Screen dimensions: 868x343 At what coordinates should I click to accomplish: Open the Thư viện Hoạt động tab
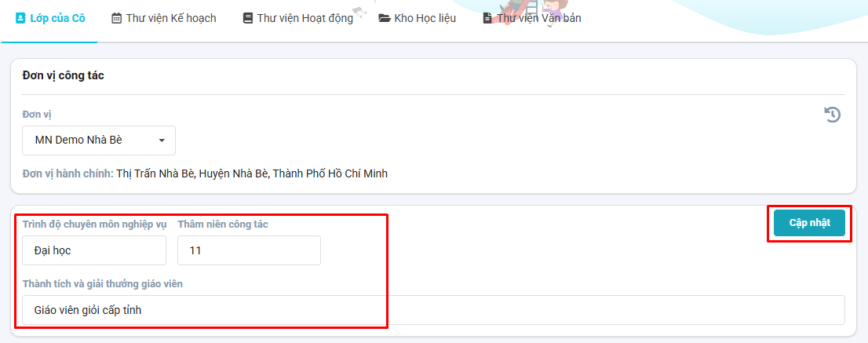297,18
